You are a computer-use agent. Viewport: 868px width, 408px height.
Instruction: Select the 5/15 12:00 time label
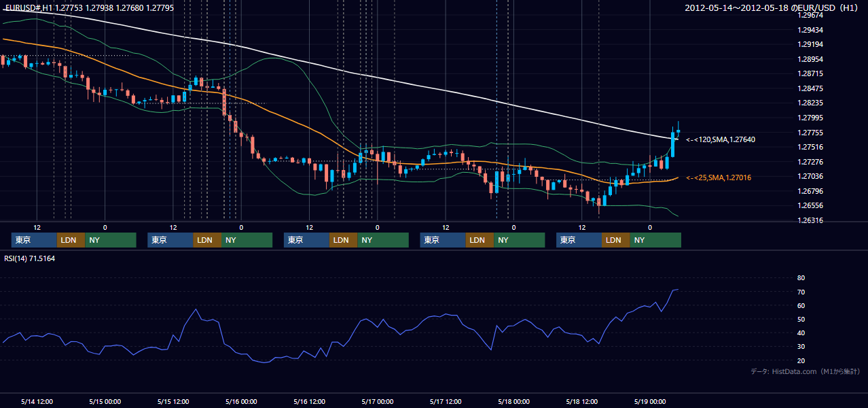click(x=173, y=401)
